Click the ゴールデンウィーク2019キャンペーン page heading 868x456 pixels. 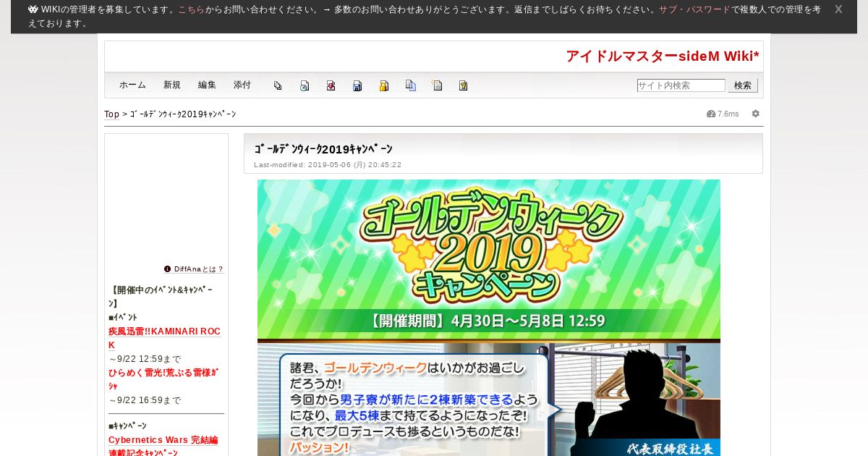pos(323,149)
